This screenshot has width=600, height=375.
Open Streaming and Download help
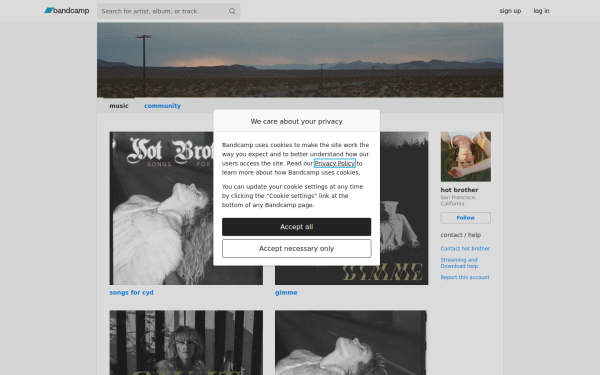459,263
